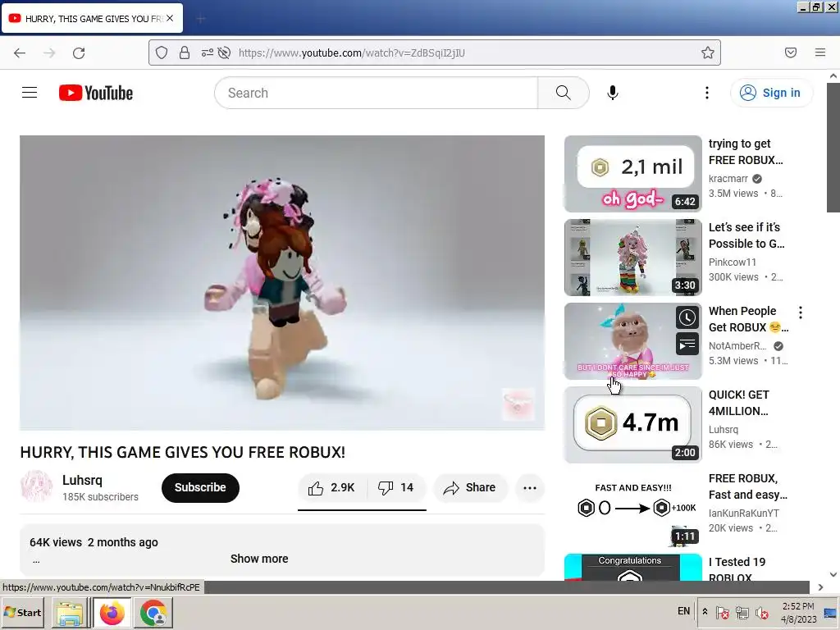Click the EN language indicator
This screenshot has height=630, width=840.
(x=683, y=610)
